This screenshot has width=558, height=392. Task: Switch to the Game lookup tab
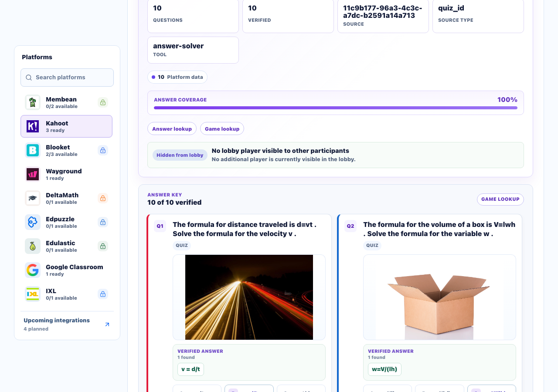coord(222,128)
